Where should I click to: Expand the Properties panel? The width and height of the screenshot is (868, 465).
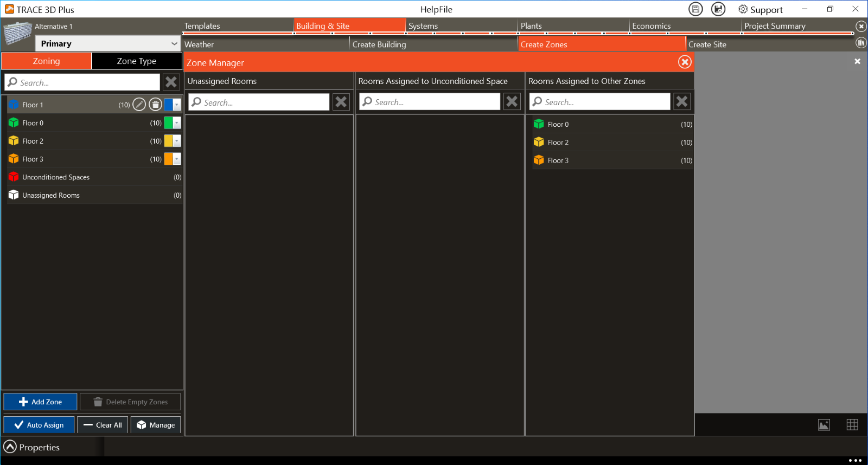10,447
